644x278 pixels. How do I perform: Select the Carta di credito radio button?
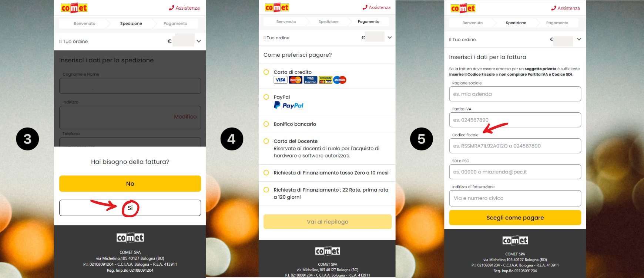266,72
